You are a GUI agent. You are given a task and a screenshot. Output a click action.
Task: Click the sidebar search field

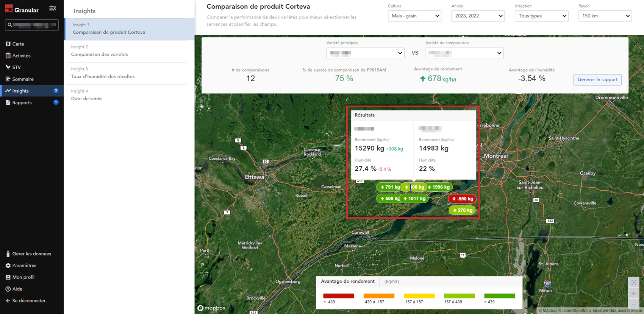tap(32, 25)
